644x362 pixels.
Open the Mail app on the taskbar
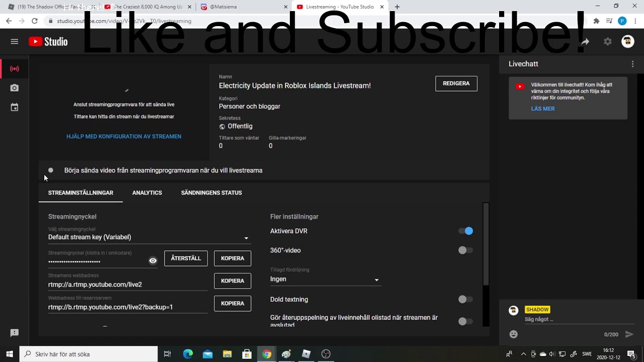207,354
